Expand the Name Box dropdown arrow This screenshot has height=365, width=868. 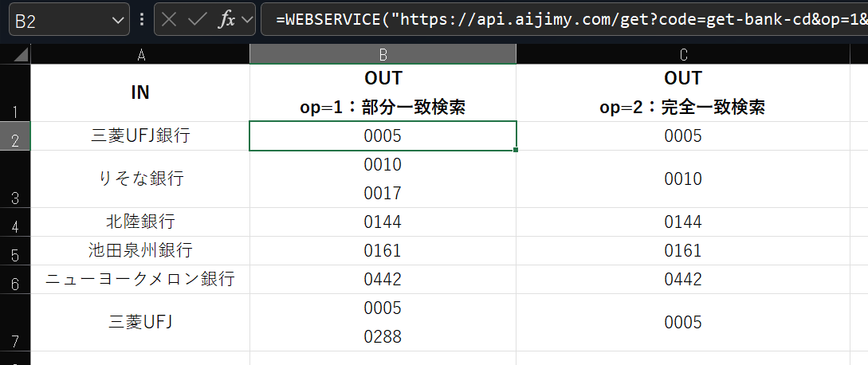(118, 20)
